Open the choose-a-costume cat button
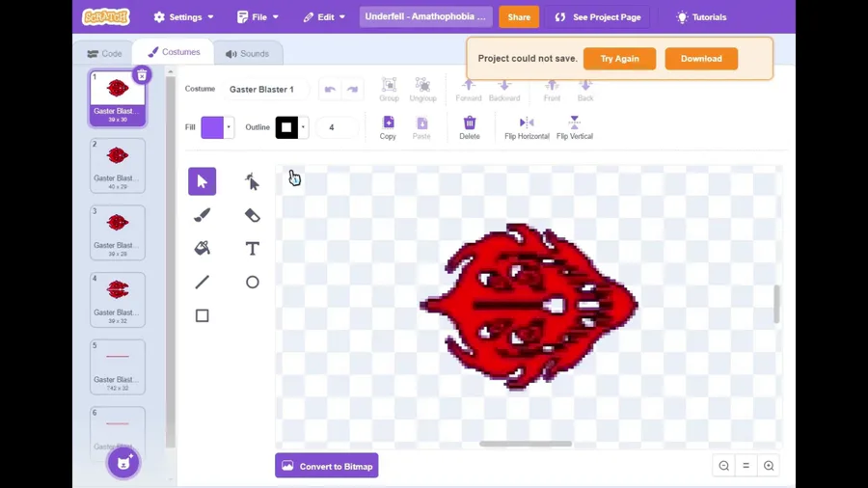 [x=123, y=463]
